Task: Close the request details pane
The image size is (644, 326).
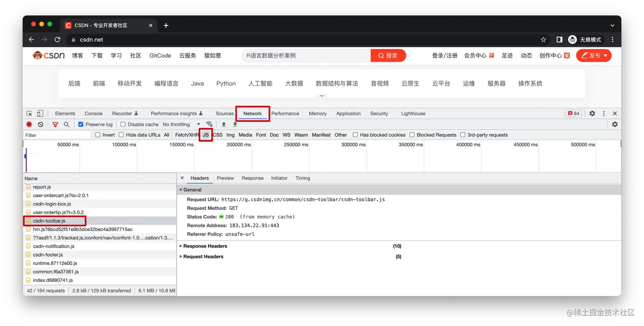Action: click(182, 178)
